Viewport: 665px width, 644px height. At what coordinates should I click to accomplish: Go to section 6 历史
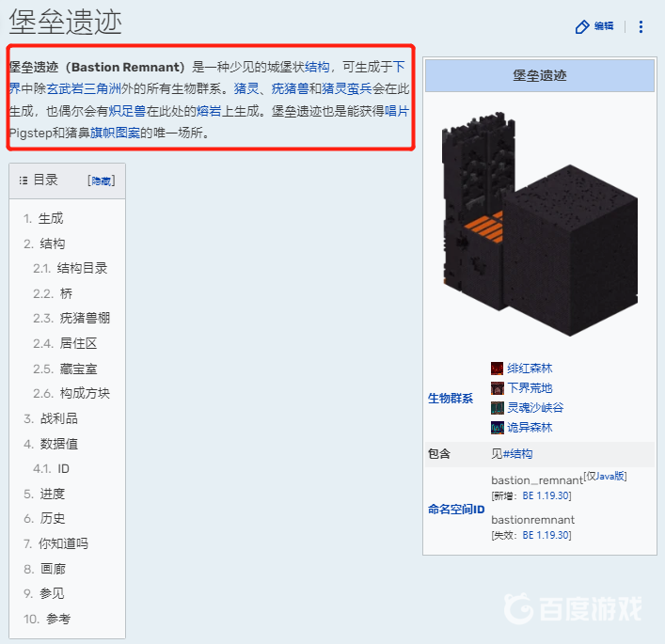click(53, 518)
